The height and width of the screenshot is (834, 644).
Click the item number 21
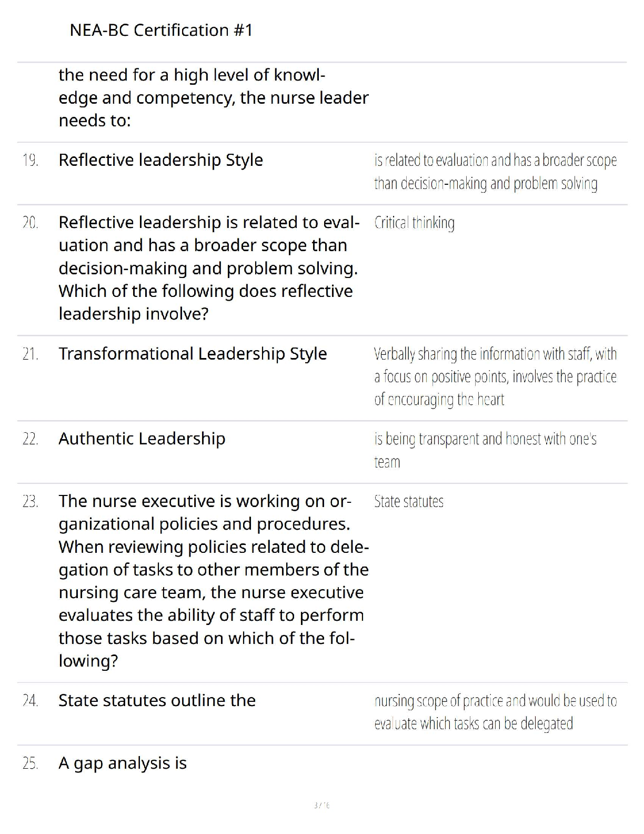coord(31,354)
